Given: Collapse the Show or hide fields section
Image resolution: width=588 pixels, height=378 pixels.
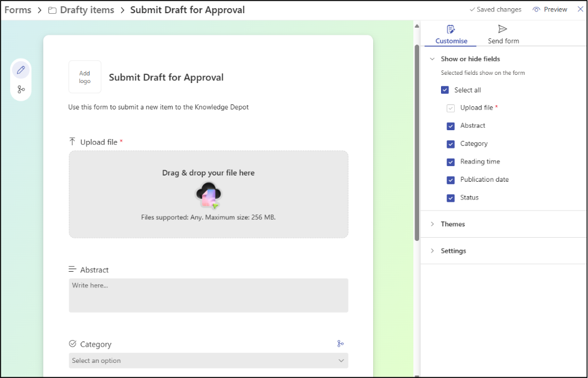Looking at the screenshot, I should pos(432,58).
